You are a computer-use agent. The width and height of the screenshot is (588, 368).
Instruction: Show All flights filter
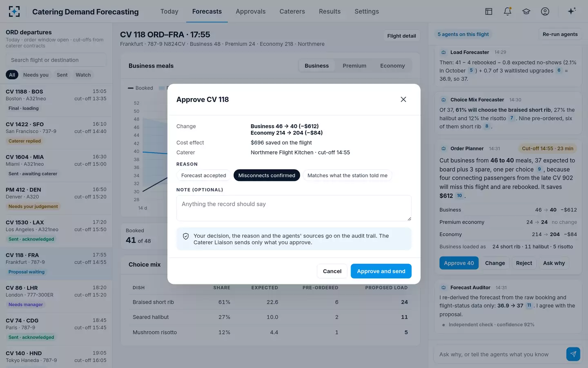(12, 75)
